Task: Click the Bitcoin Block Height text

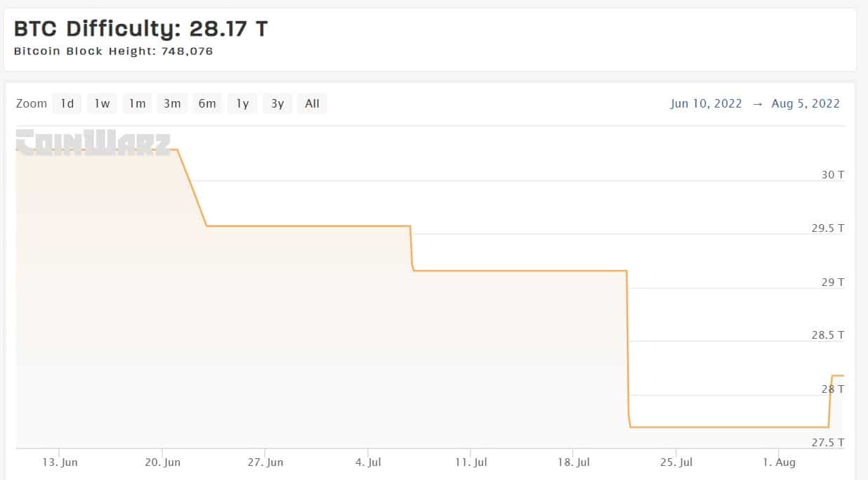Action: click(x=114, y=51)
